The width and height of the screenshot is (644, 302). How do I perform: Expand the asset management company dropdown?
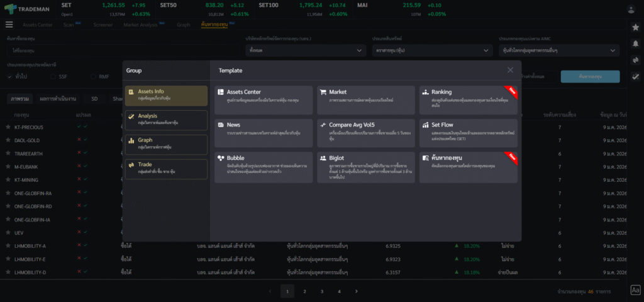[x=305, y=50]
